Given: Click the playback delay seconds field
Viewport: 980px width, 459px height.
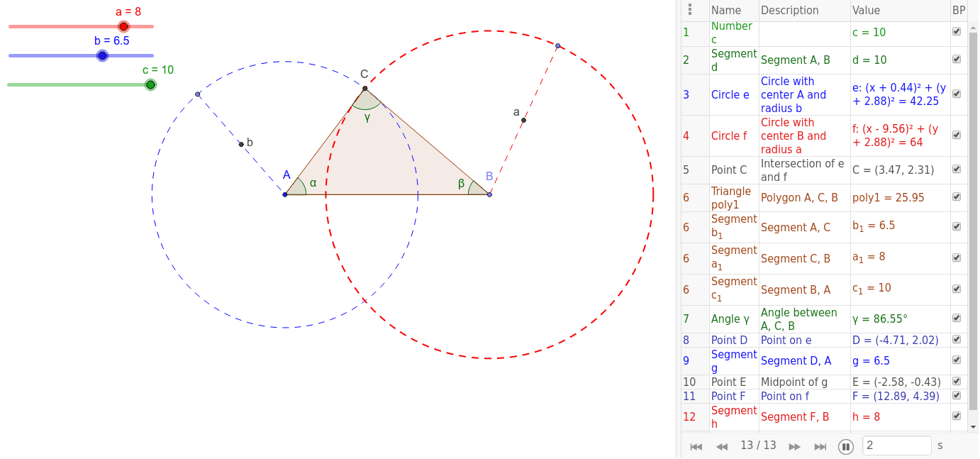Looking at the screenshot, I should pos(896,446).
